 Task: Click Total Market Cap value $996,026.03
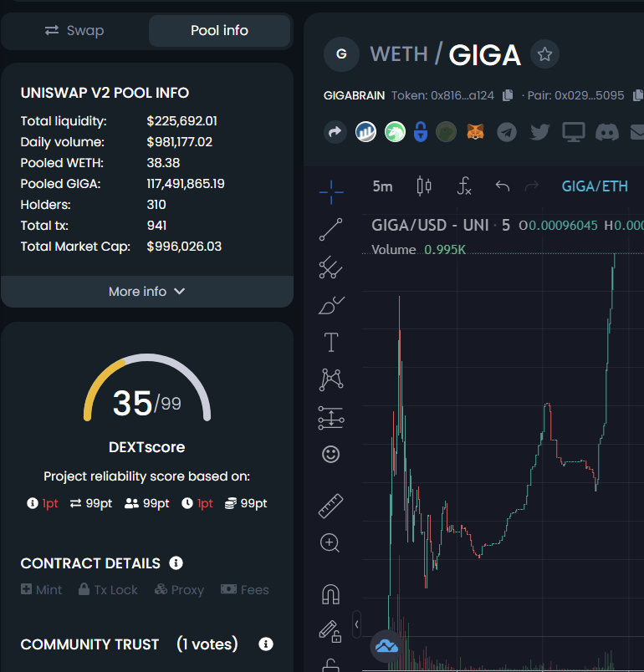click(x=184, y=247)
